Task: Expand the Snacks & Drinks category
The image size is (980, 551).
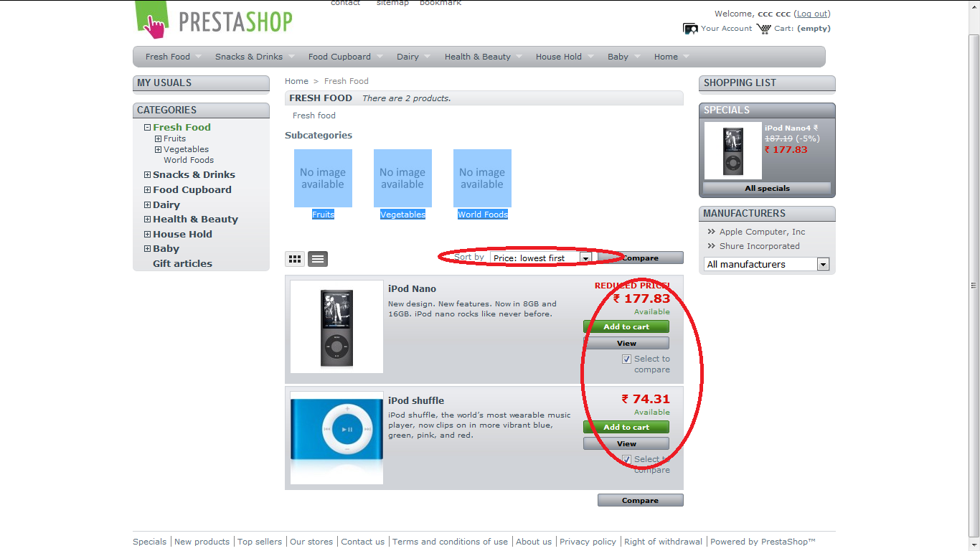Action: [147, 175]
